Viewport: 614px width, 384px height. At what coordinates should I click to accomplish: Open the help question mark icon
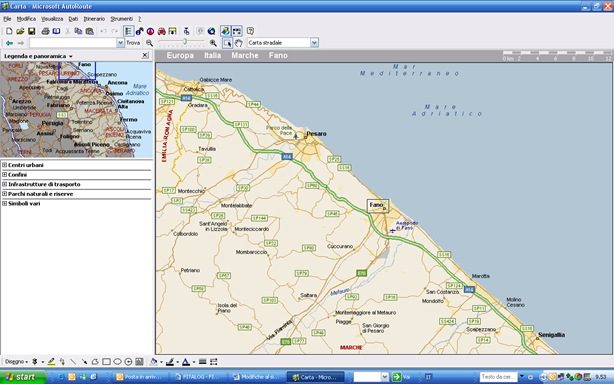(x=250, y=31)
